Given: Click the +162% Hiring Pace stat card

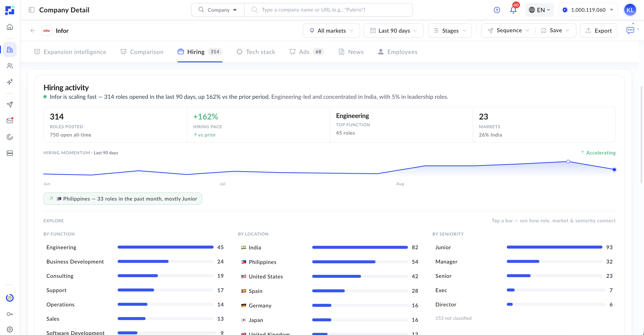Looking at the screenshot, I should pos(258,125).
